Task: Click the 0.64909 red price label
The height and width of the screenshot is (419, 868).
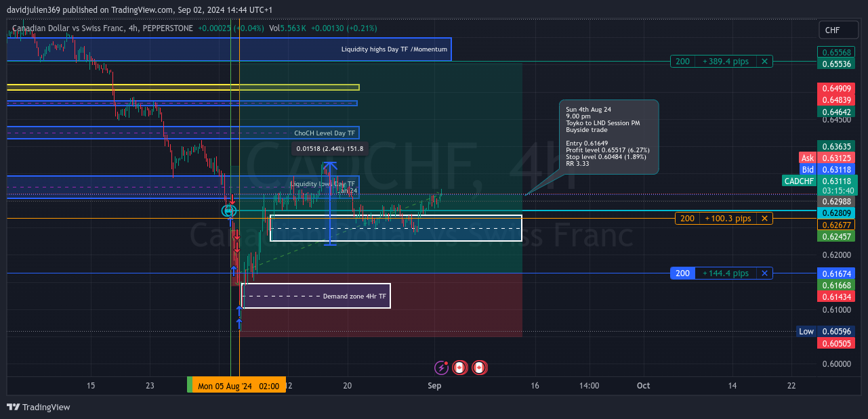Action: [x=836, y=88]
